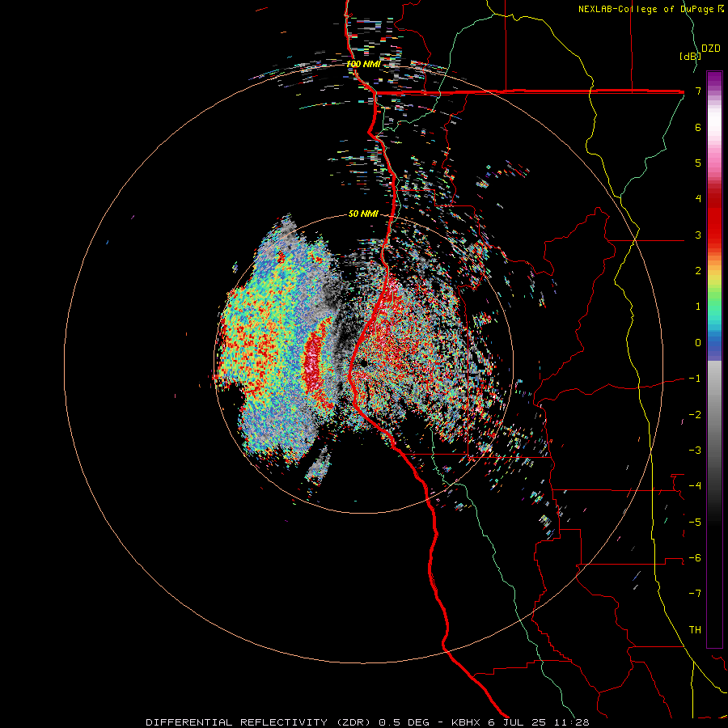Click the black radar site dot at center
Screen dimensions: 728x728
point(364,363)
